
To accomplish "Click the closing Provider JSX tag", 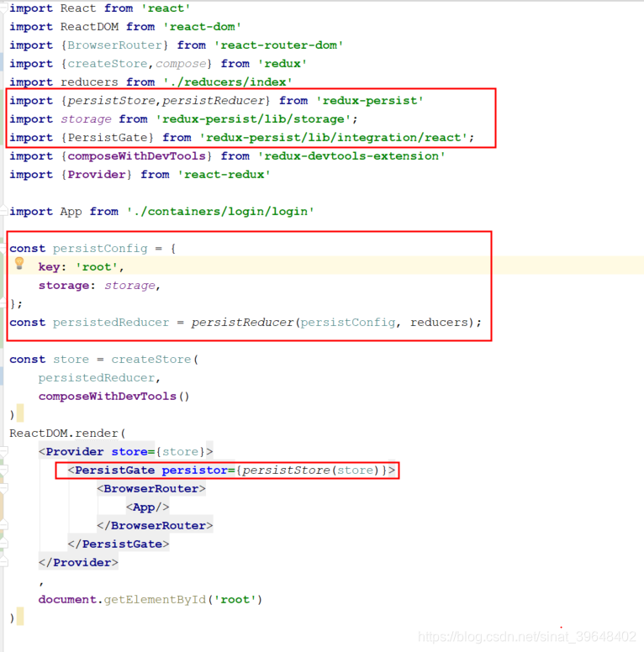I will click(x=78, y=562).
